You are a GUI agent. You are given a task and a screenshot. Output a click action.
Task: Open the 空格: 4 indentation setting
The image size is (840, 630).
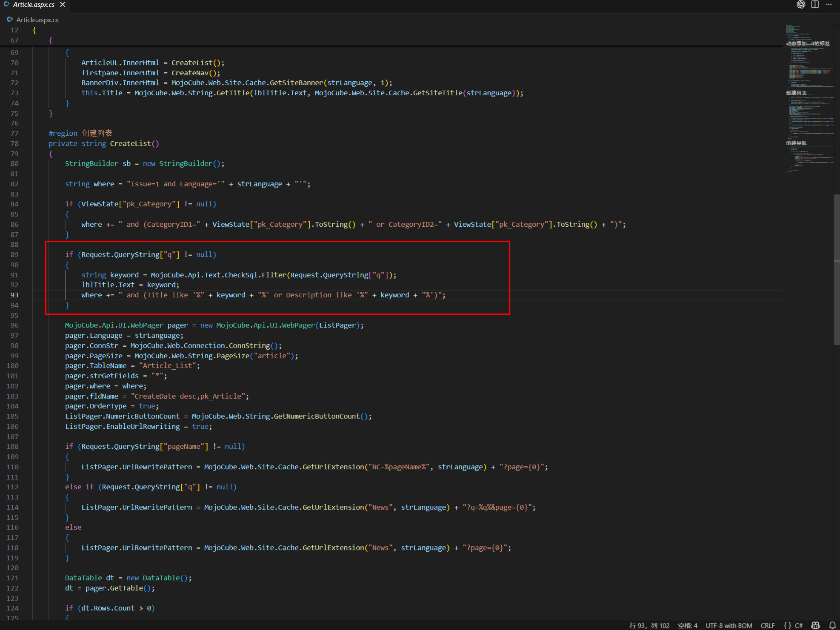click(x=687, y=625)
